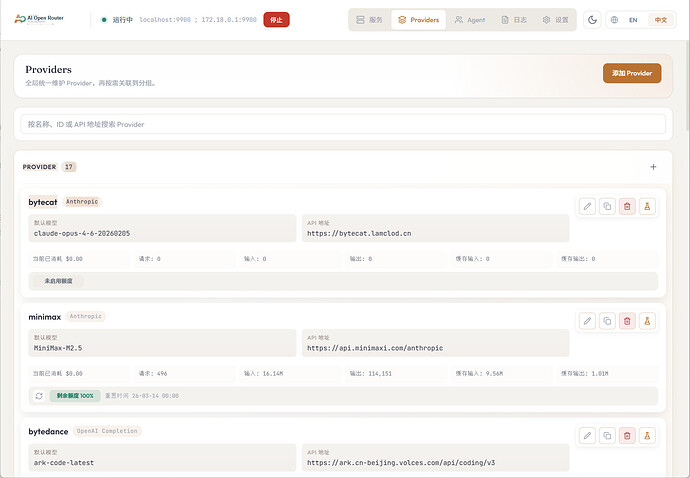Viewport: 690px width, 478px height.
Task: Open the 设置 tab
Action: click(x=555, y=20)
